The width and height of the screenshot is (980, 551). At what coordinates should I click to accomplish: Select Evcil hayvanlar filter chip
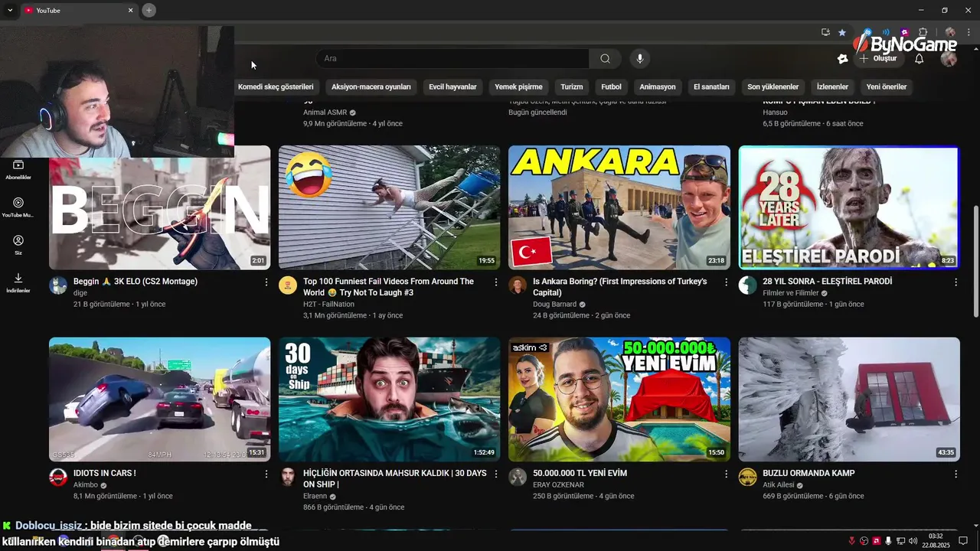(452, 86)
